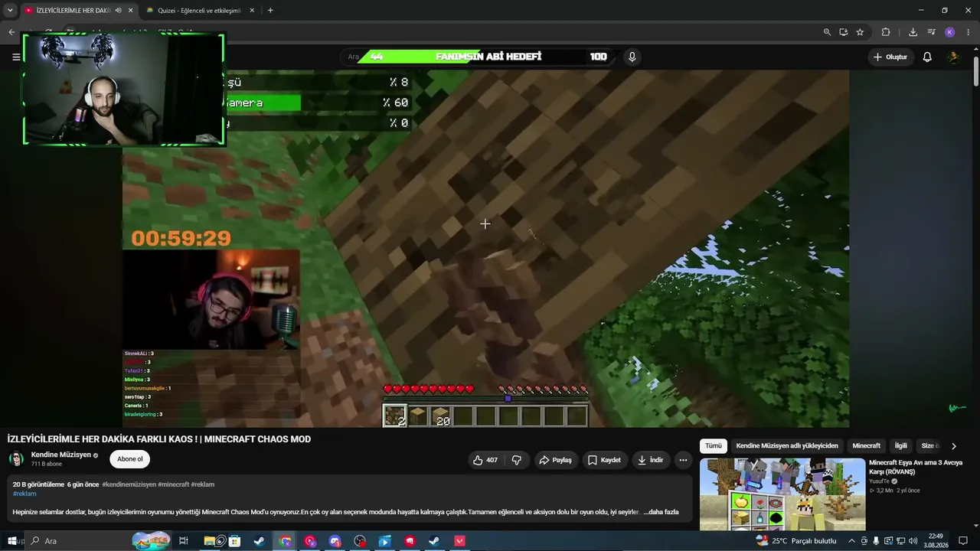980x551 pixels.
Task: Bookmark this page with the star
Action: coord(860,32)
